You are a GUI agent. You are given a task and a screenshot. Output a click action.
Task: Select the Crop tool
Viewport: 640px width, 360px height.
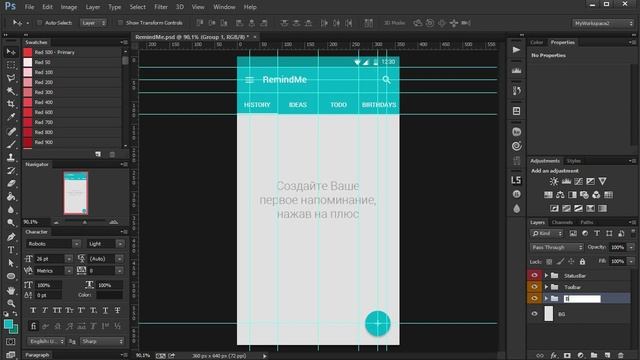pos(11,104)
